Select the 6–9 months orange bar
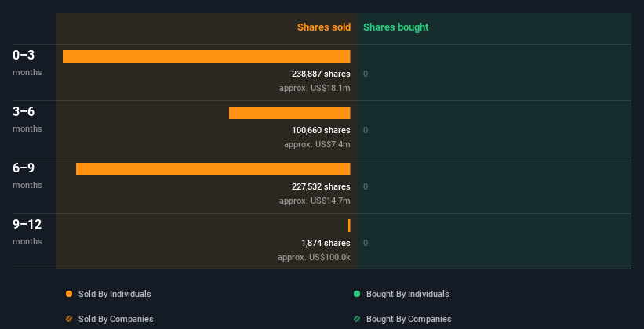Image resolution: width=644 pixels, height=329 pixels. 213,169
